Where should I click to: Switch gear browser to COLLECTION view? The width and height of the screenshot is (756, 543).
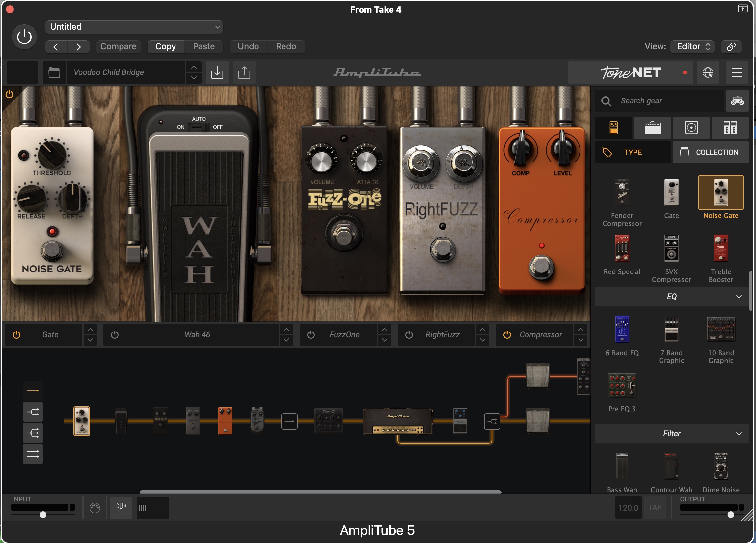[x=711, y=152]
